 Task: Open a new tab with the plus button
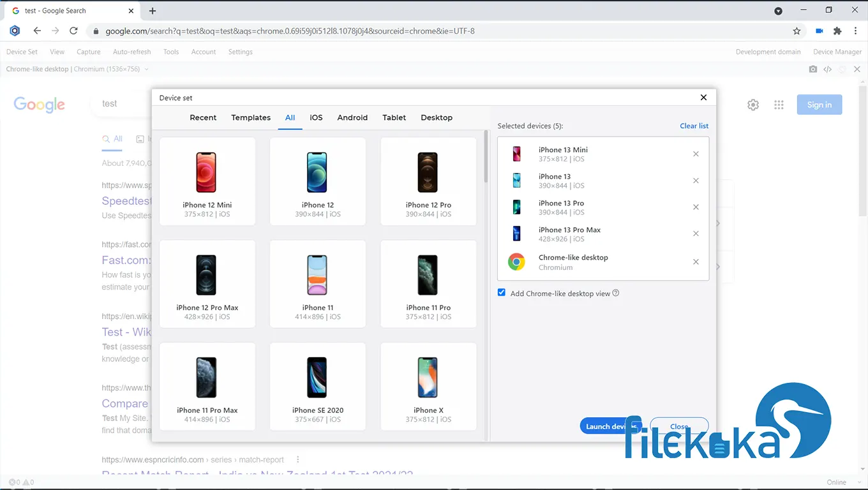tap(153, 11)
